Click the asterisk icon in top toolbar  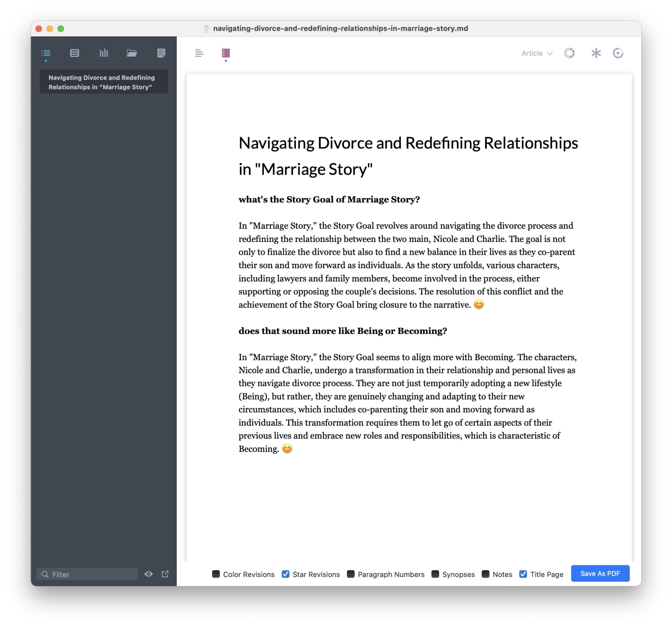tap(596, 53)
